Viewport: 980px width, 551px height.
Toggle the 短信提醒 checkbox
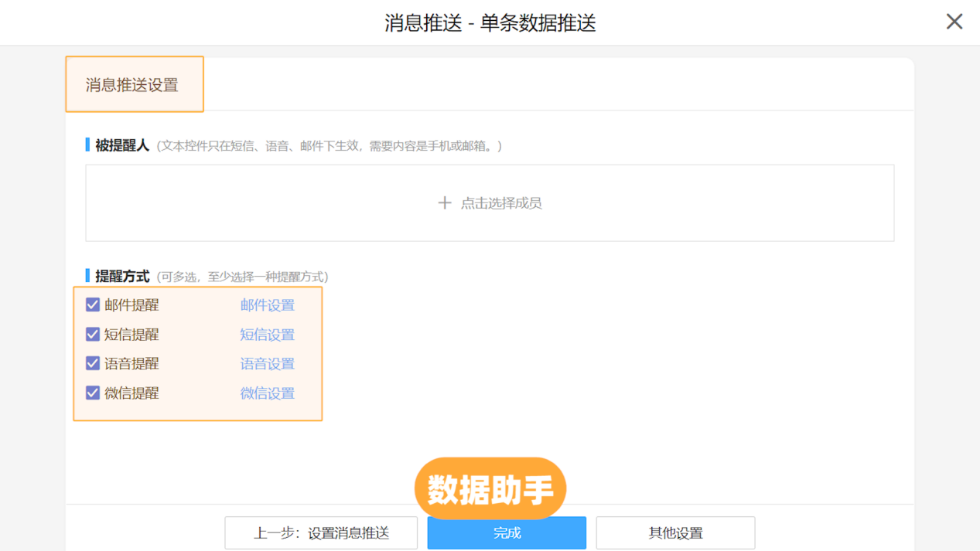pos(93,335)
